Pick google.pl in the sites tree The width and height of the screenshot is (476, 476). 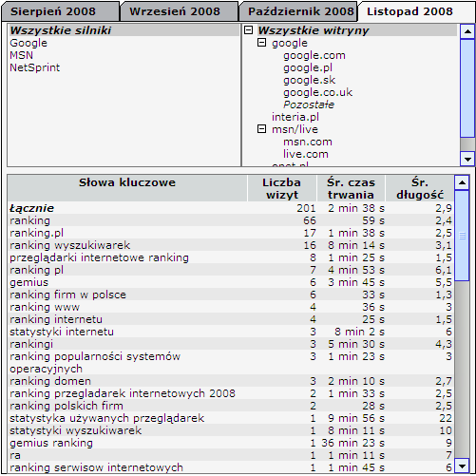pyautogui.click(x=308, y=67)
